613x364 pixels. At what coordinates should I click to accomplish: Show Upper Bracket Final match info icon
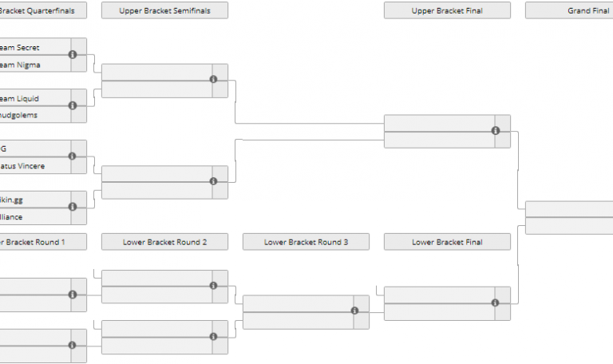pyautogui.click(x=496, y=131)
